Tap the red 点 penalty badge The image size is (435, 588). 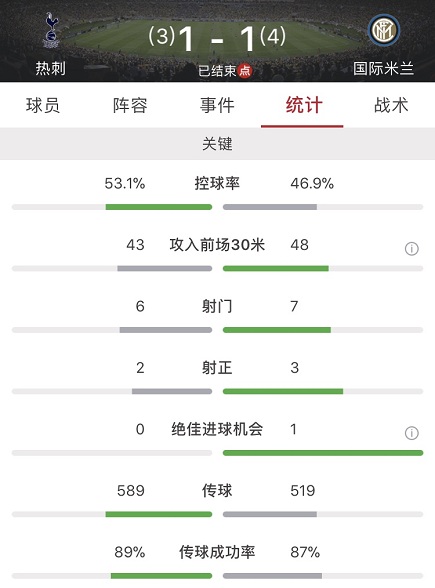[x=245, y=70]
